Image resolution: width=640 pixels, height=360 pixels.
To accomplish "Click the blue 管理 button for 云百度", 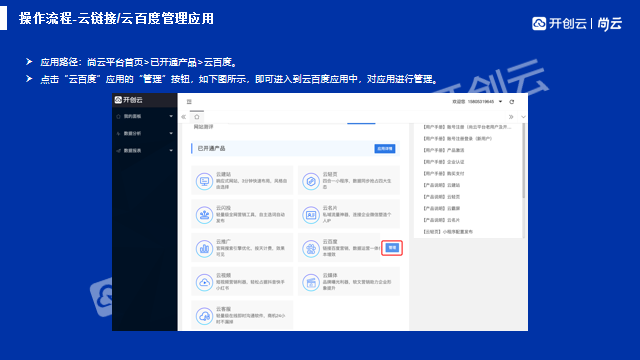I will point(392,248).
